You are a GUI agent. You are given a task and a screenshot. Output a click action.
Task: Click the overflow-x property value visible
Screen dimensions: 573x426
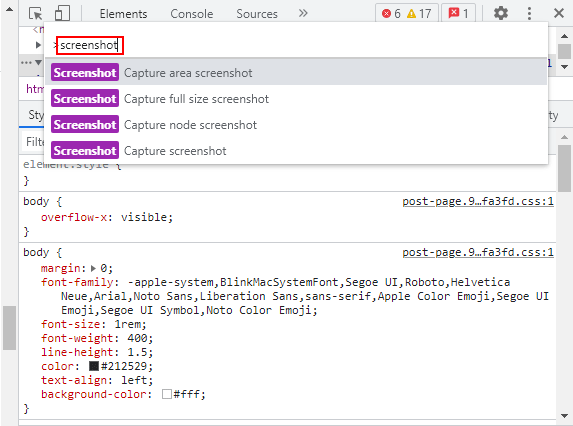[x=144, y=217]
